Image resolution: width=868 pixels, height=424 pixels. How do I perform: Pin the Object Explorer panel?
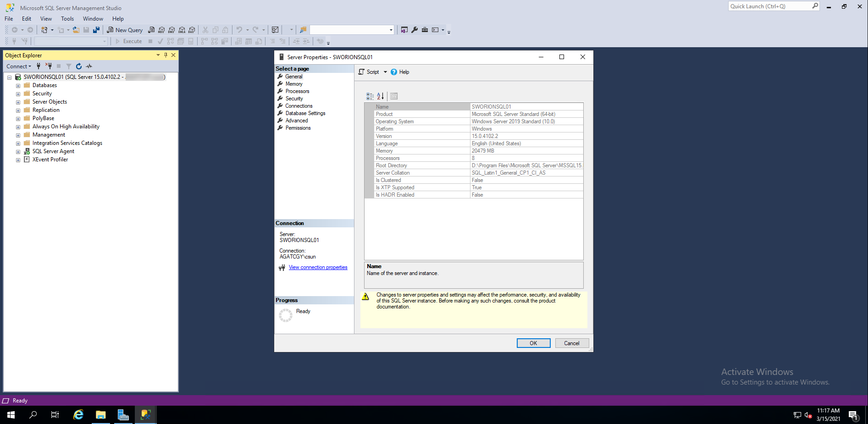coord(166,55)
